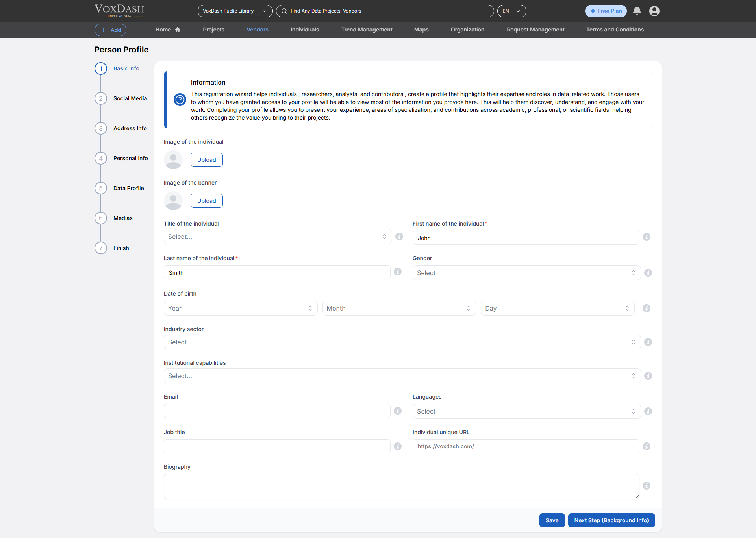This screenshot has height=538, width=756.
Task: Open the Individuals menu tab
Action: 304,30
